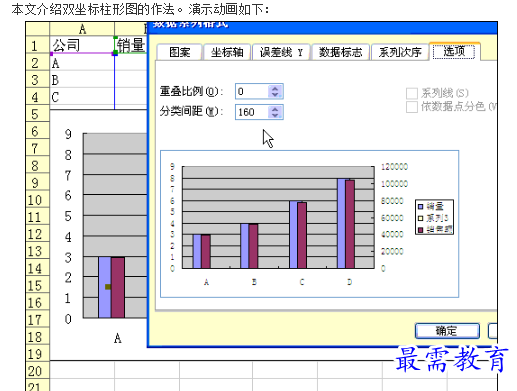
Task: Select cell B1 containing 销量
Action: [131, 45]
